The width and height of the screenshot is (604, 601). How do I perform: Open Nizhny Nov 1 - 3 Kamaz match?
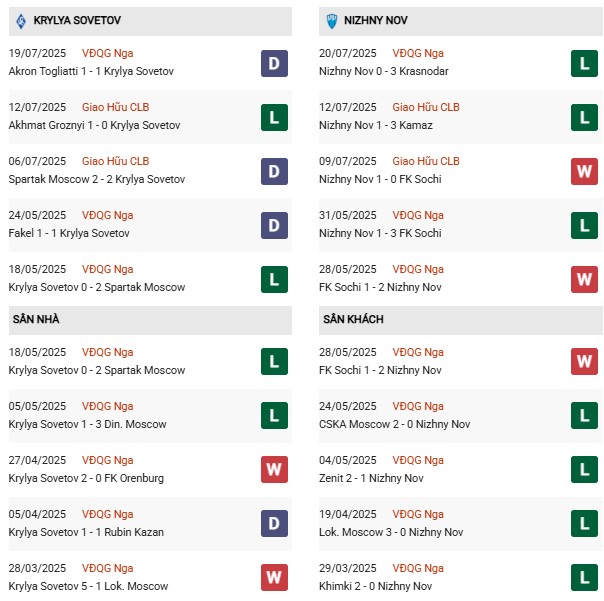point(381,125)
